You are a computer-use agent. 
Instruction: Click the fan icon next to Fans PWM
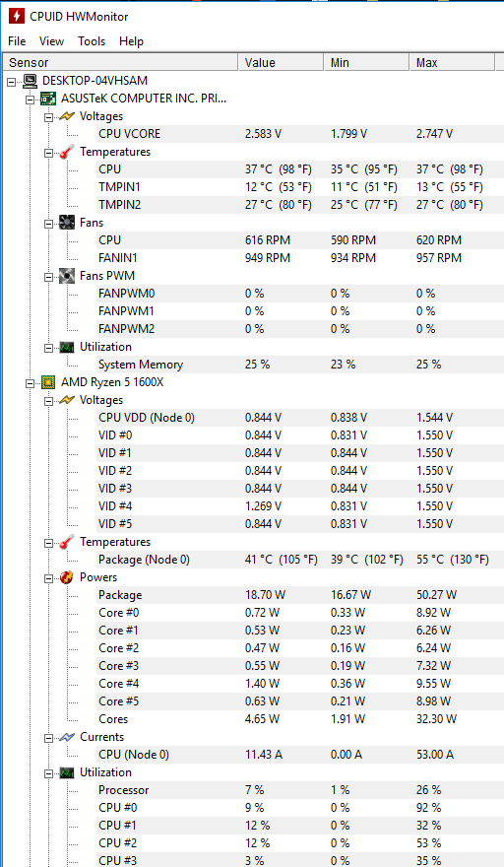(x=67, y=276)
